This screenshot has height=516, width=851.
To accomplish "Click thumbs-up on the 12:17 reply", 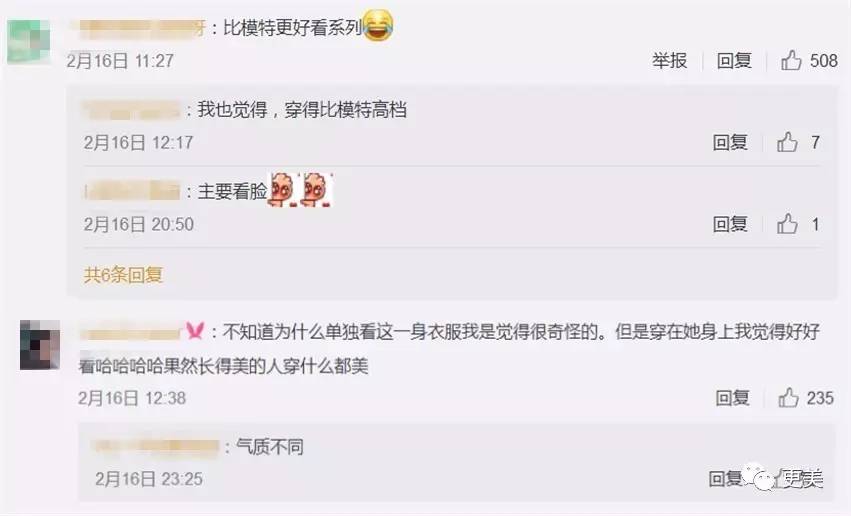I will tap(787, 142).
